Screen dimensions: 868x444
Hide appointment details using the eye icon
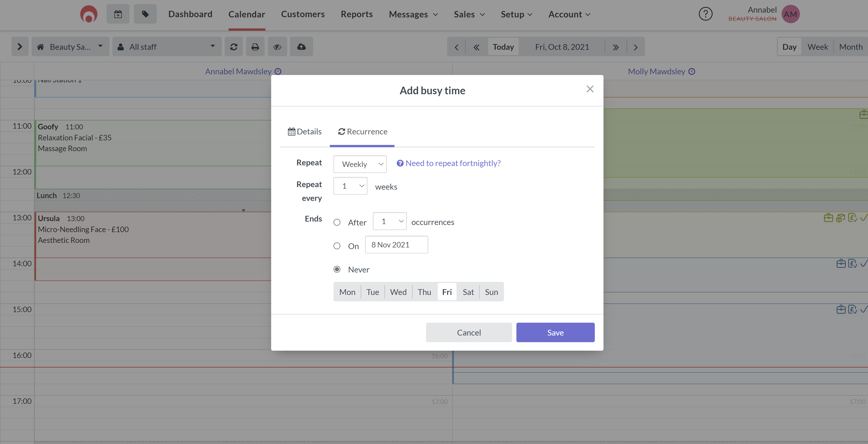click(x=277, y=47)
